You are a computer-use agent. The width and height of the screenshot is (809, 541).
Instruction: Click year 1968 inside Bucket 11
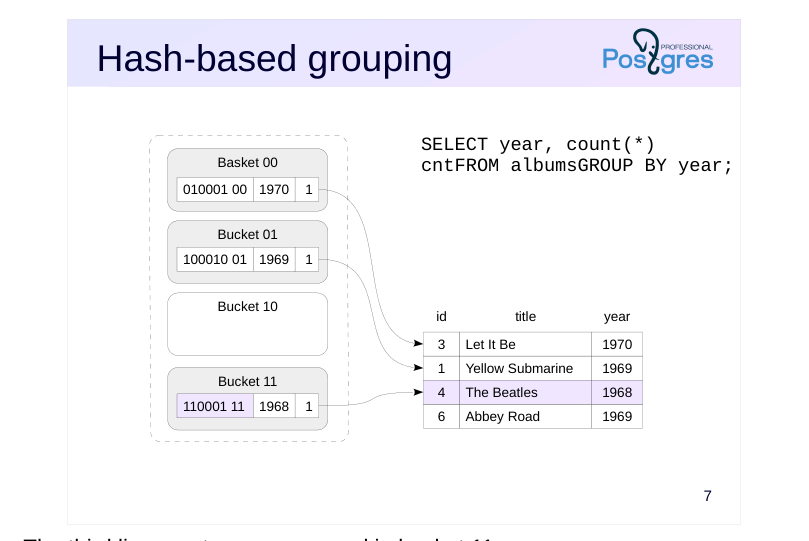[x=274, y=406]
